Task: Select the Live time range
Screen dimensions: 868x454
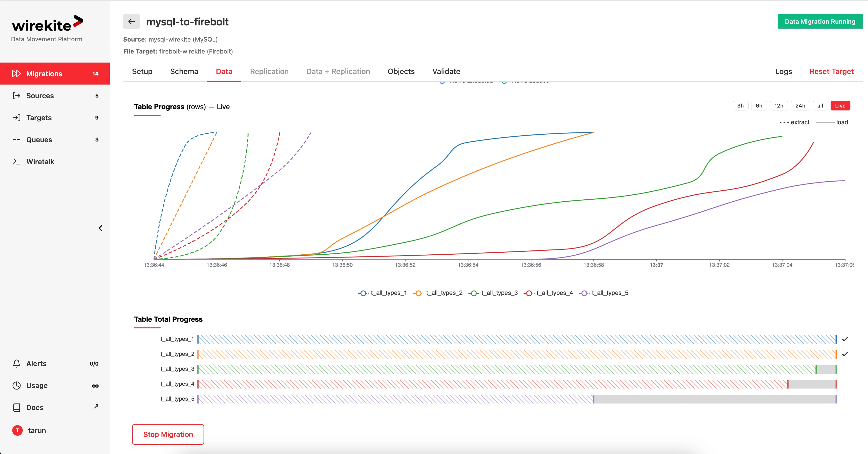Action: 840,106
